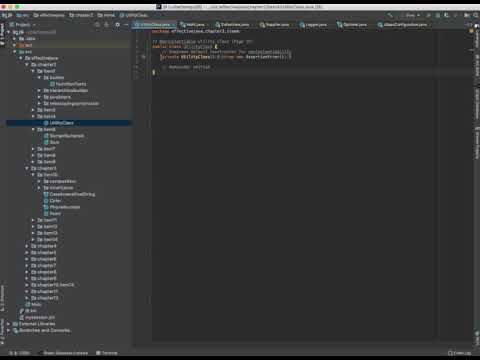This screenshot has height=360, width=480.
Task: Expand the chapter4 folder
Action: [x=27, y=246]
